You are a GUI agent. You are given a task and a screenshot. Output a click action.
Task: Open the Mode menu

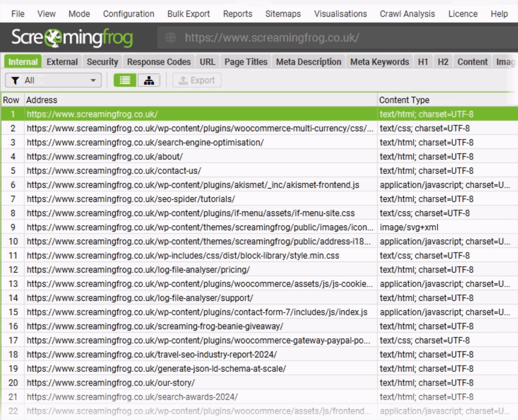pyautogui.click(x=79, y=14)
